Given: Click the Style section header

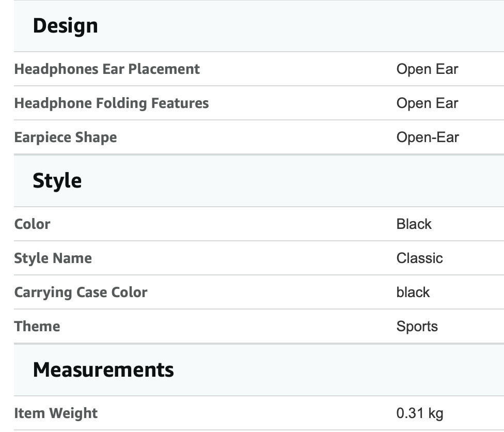Looking at the screenshot, I should [x=259, y=181].
